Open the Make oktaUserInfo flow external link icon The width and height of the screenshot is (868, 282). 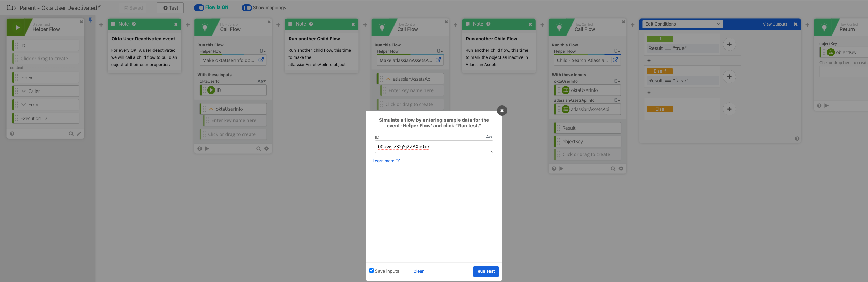pos(261,60)
